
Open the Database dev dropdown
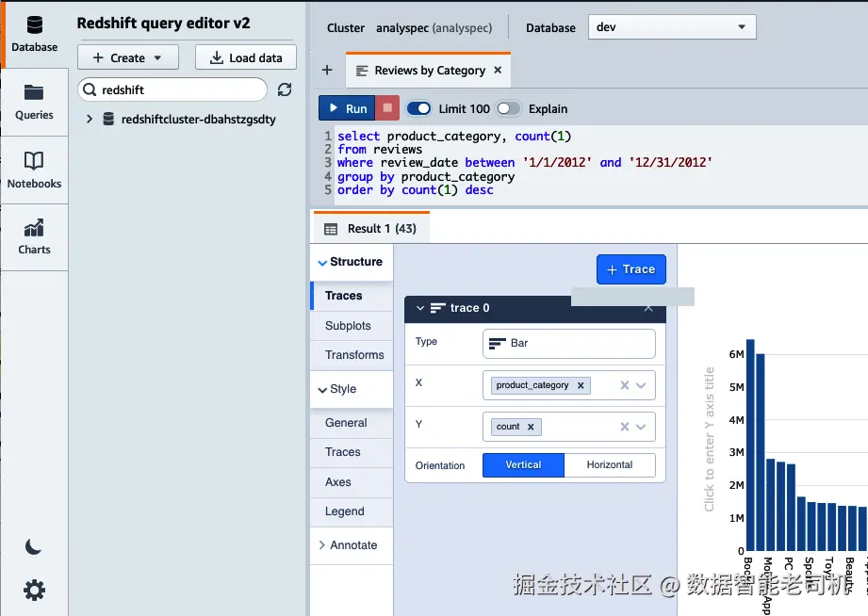[672, 27]
